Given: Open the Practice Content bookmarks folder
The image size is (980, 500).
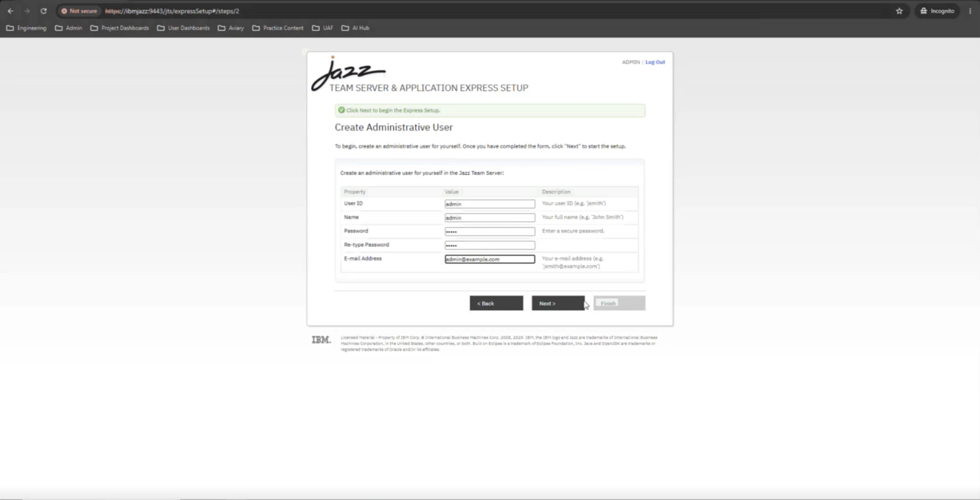Looking at the screenshot, I should [278, 28].
